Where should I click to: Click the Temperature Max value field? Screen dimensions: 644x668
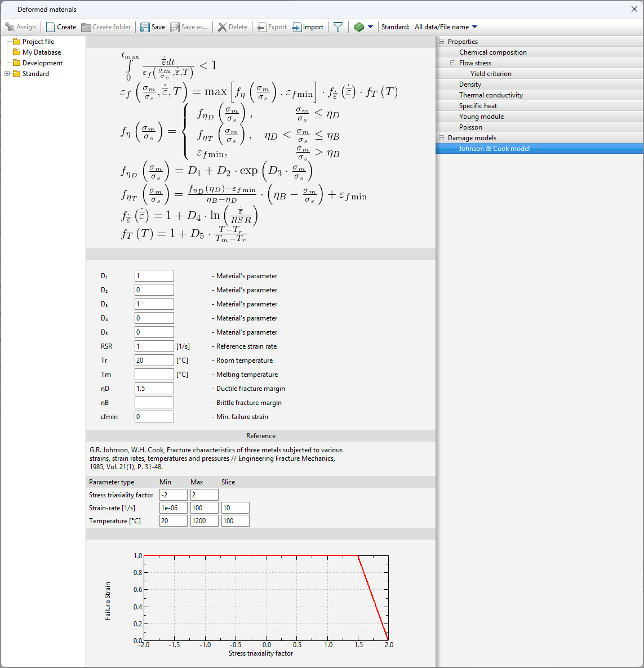pyautogui.click(x=204, y=521)
